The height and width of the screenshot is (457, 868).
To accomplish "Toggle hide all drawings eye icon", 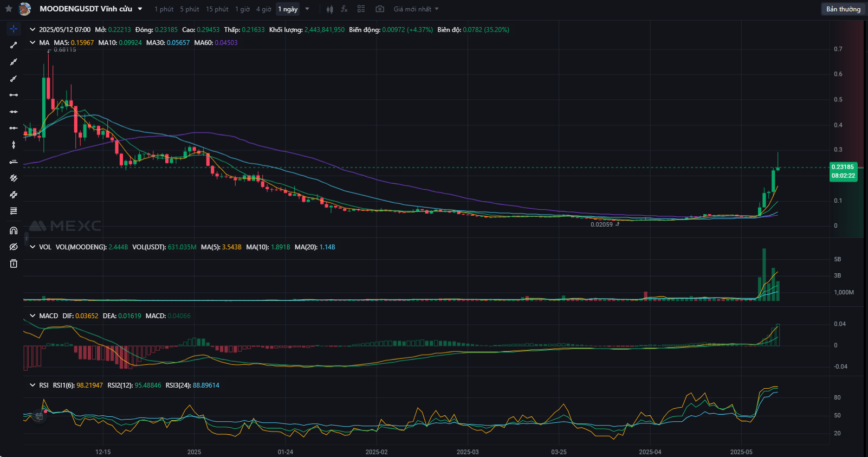I will click(14, 247).
